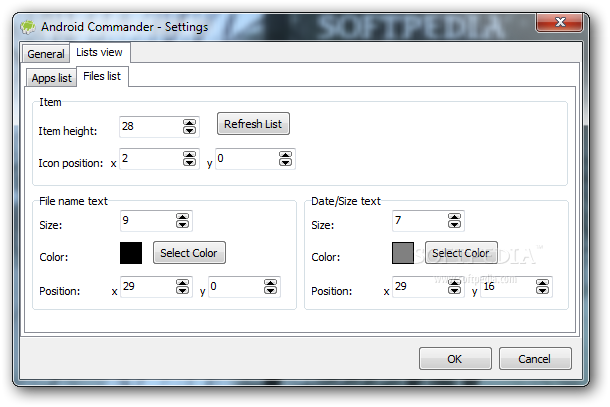Increase Date/Size text size
The height and width of the screenshot is (407, 610).
454,217
